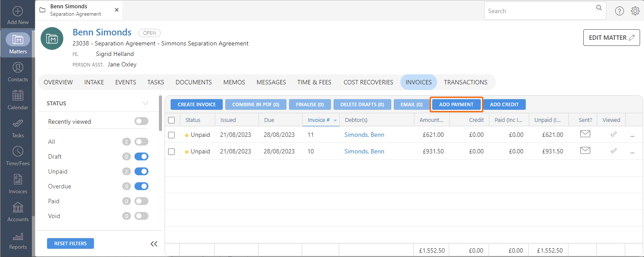644x257 pixels.
Task: Open the Contacts sidebar icon
Action: 18,67
